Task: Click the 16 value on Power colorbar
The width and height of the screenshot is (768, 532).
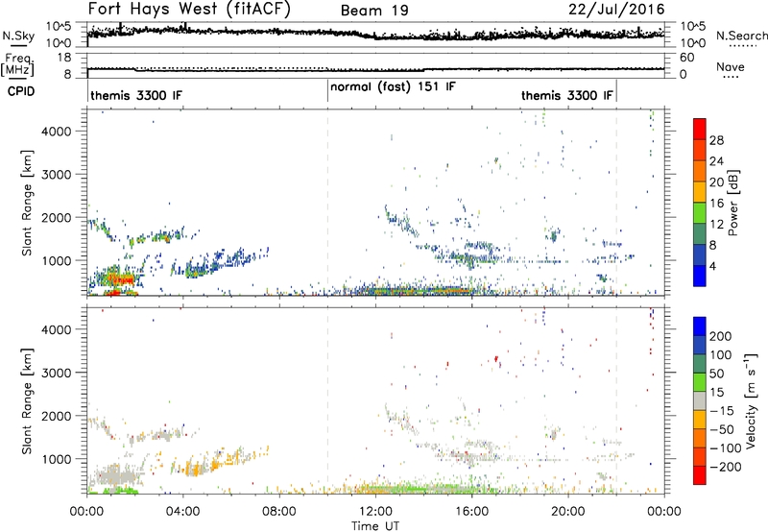Action: [716, 204]
